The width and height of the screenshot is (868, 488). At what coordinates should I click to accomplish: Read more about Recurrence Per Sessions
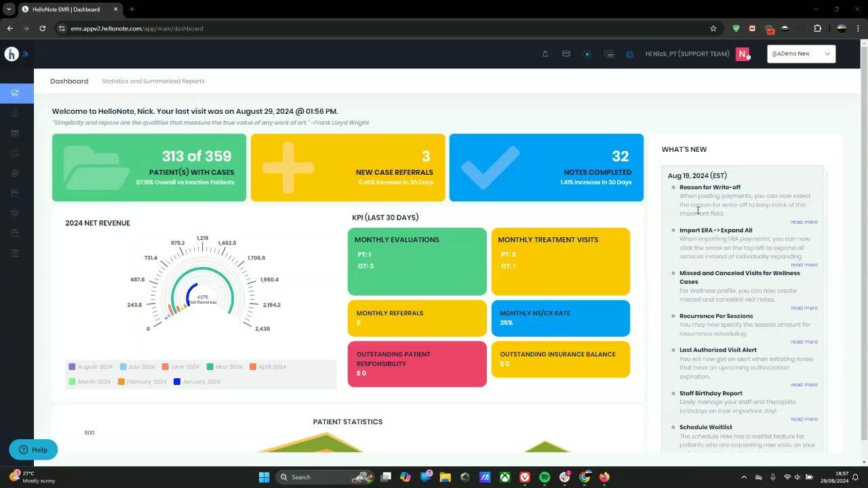(804, 342)
